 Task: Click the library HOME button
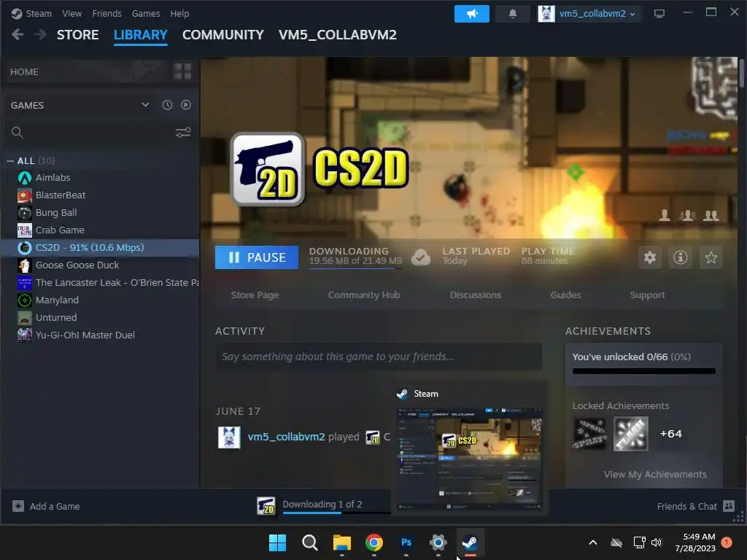(x=24, y=72)
